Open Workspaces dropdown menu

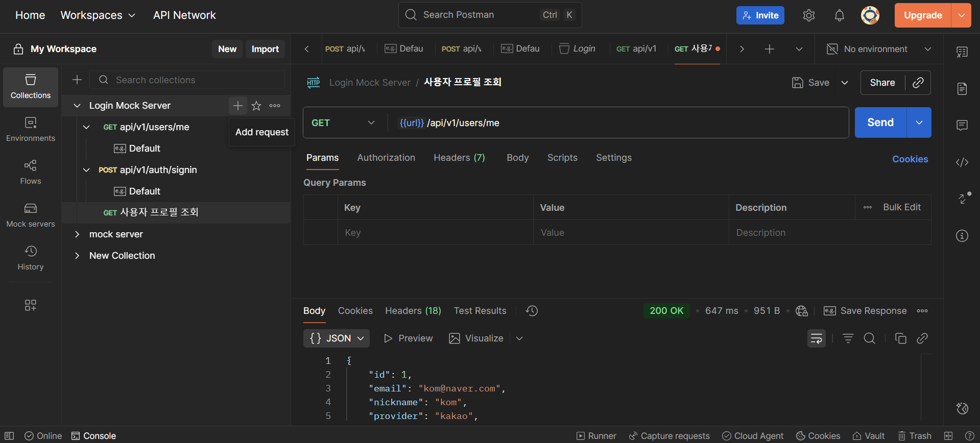pyautogui.click(x=98, y=15)
